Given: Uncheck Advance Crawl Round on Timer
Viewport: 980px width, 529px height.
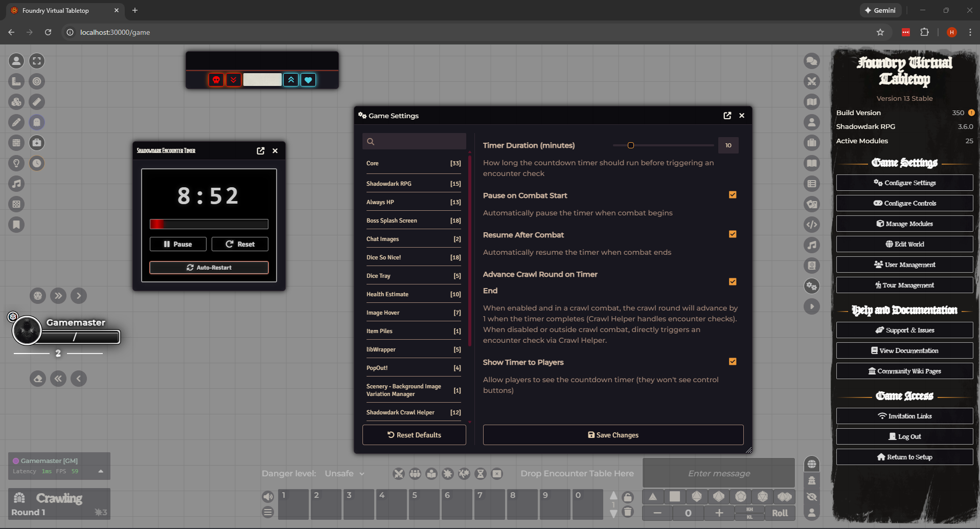Looking at the screenshot, I should 733,282.
